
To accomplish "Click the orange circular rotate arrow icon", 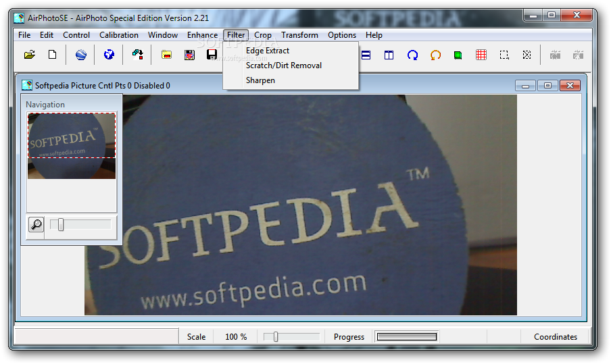I will [x=435, y=55].
